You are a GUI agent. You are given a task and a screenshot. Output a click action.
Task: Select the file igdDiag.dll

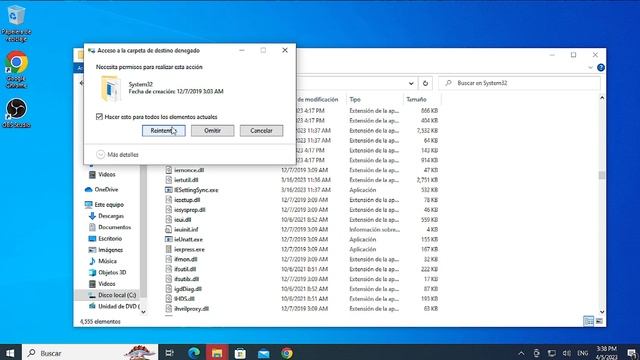tap(188, 289)
